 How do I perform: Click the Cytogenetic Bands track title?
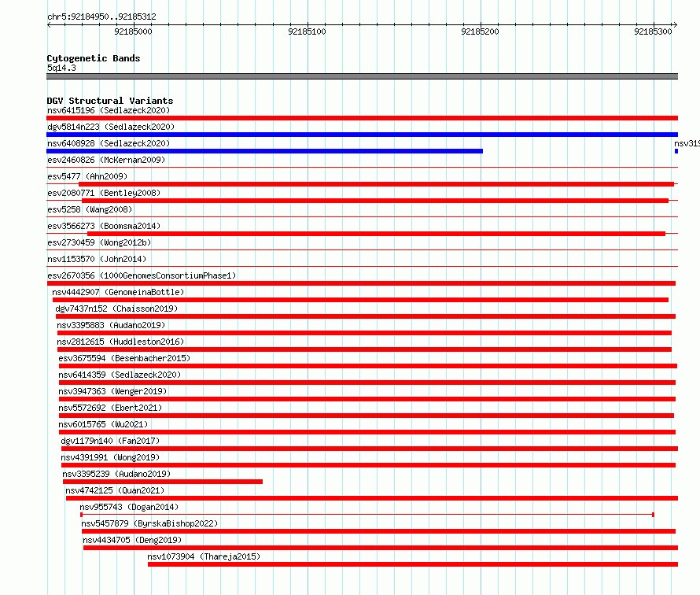[x=94, y=58]
